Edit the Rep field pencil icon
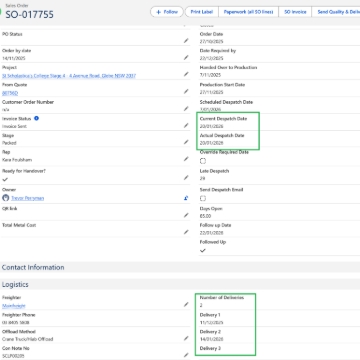The image size is (360, 360). click(x=186, y=159)
